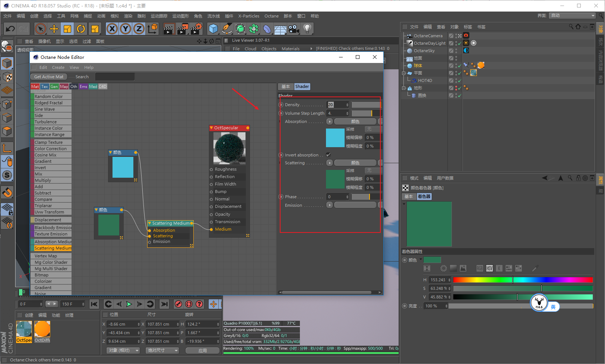This screenshot has height=364, width=605.
Task: Click Go to End of timeline
Action: click(x=164, y=304)
